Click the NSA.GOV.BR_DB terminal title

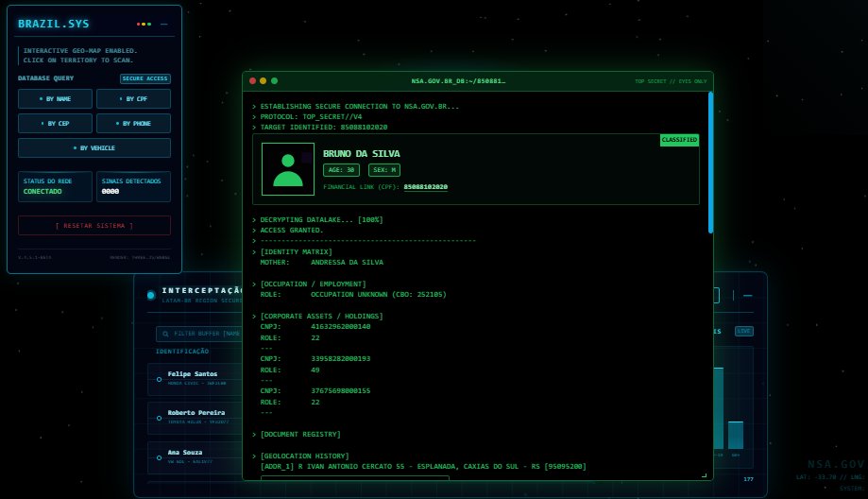point(458,81)
